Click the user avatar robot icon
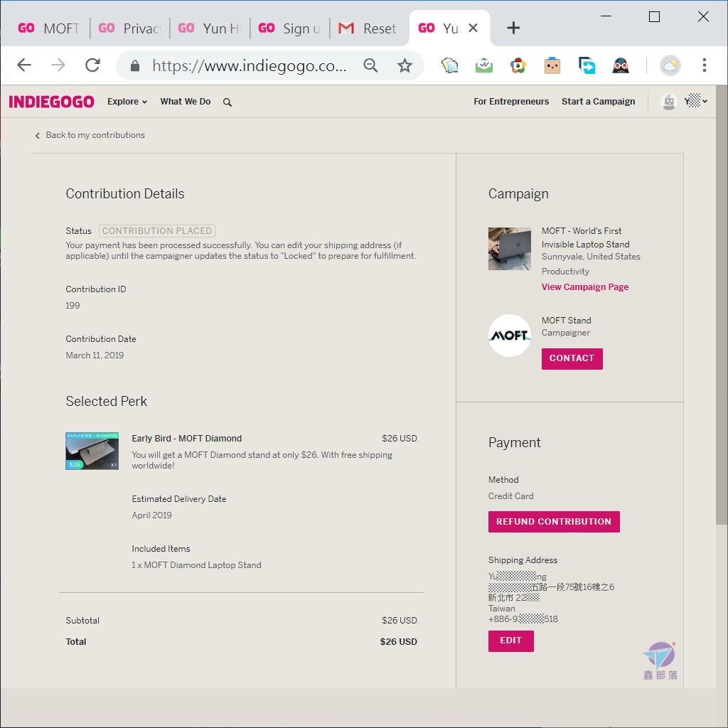The width and height of the screenshot is (728, 728). coord(668,102)
